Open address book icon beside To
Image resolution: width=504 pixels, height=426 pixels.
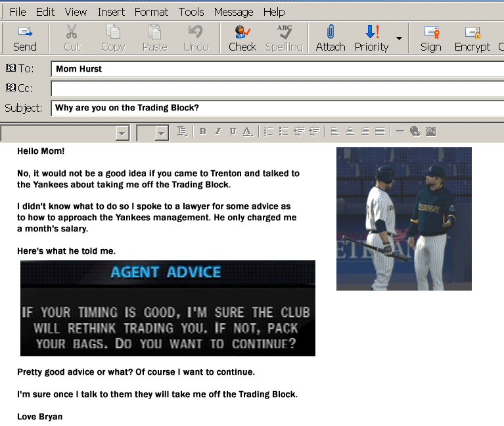10,68
